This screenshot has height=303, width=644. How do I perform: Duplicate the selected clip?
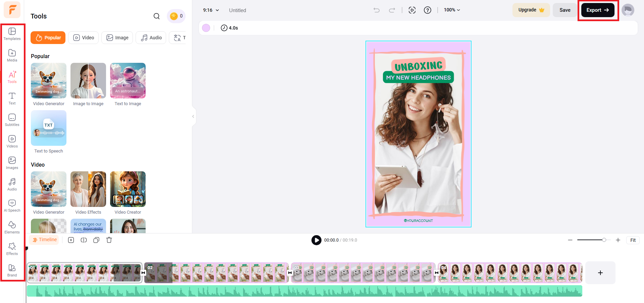coord(96,240)
